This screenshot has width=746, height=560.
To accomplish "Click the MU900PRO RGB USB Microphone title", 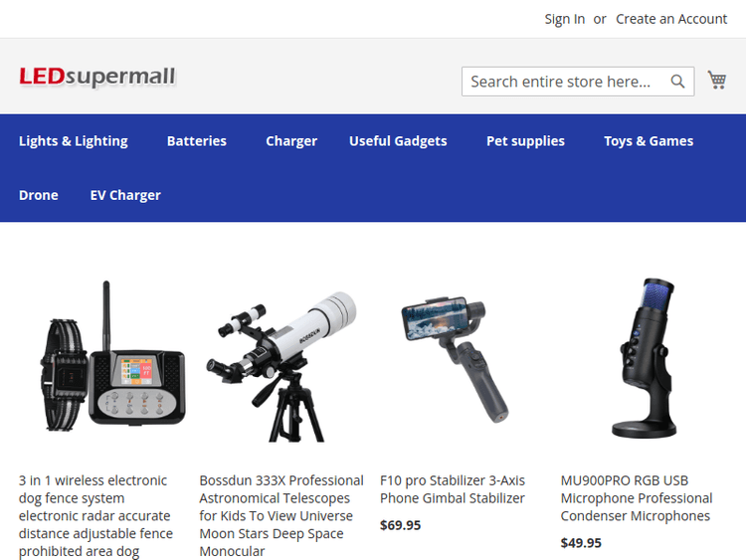I will click(x=637, y=498).
